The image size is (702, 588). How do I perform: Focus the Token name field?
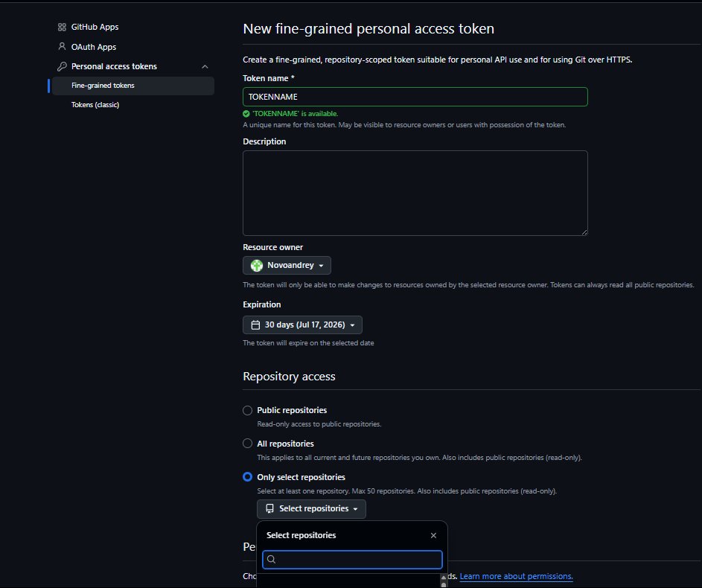coord(415,97)
